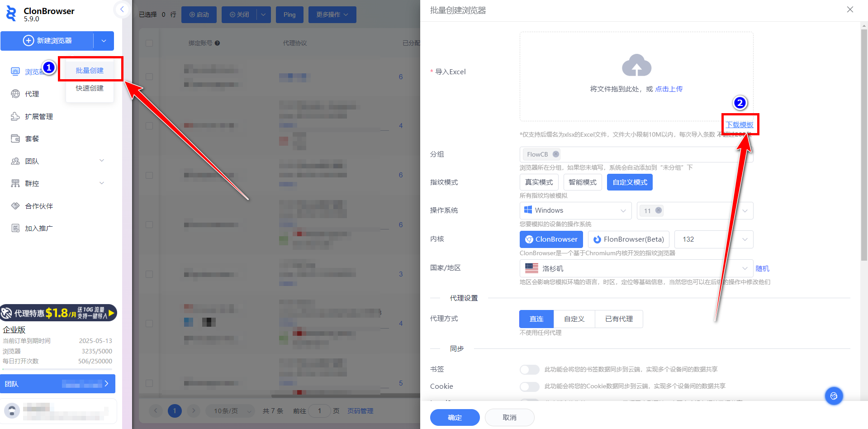Select the fourth table row checkbox
868x429 pixels.
149,224
